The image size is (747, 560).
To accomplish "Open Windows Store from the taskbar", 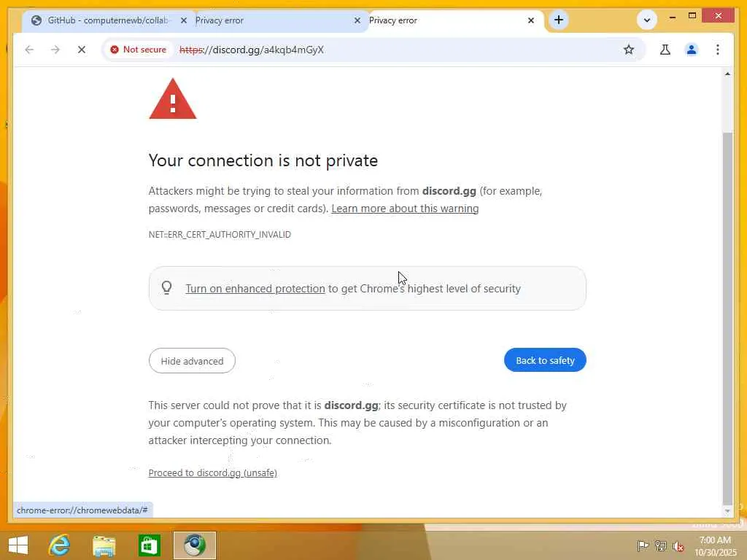I will click(149, 545).
